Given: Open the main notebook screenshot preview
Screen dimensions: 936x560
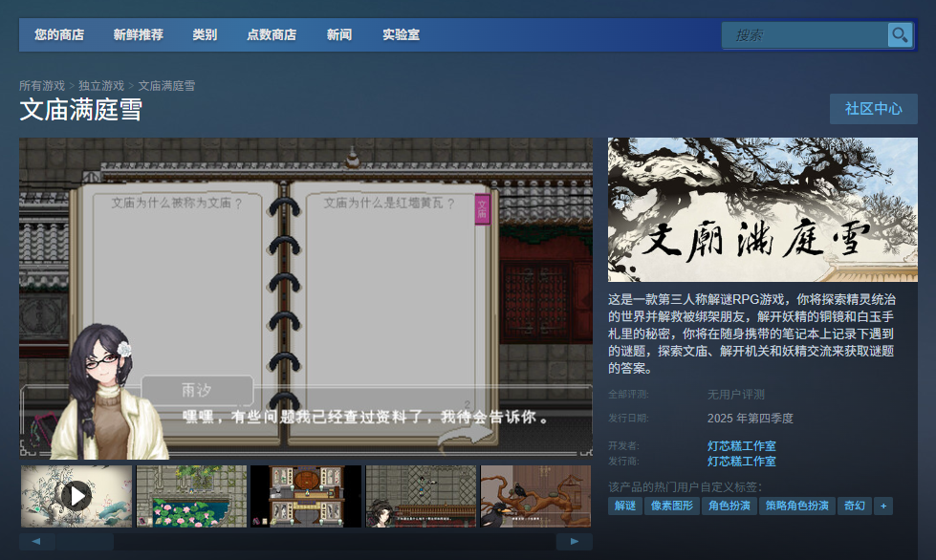Looking at the screenshot, I should [306, 299].
